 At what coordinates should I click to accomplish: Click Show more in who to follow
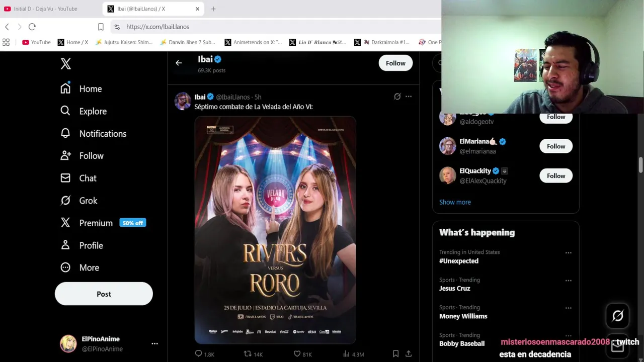[x=455, y=202]
